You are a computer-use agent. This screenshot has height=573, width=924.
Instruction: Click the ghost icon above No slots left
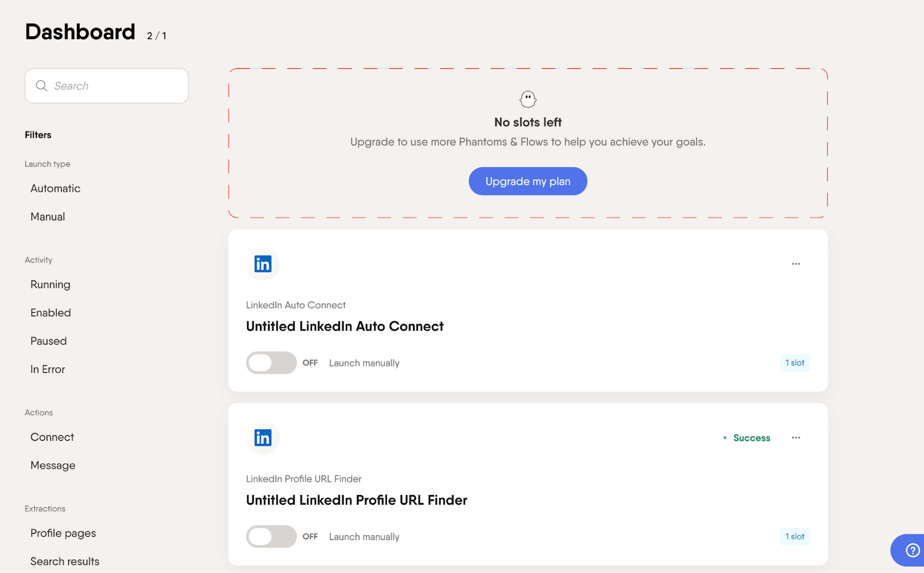coord(528,99)
